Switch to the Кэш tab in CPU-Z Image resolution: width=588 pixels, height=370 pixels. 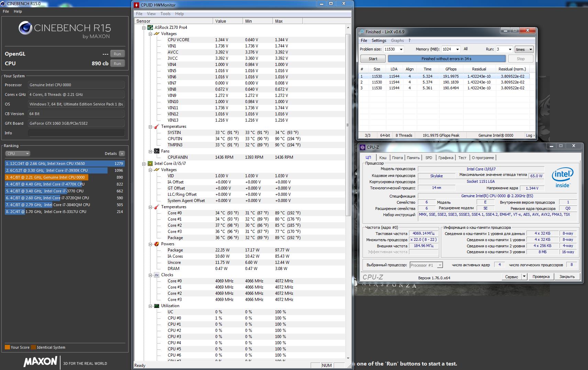[x=383, y=158]
